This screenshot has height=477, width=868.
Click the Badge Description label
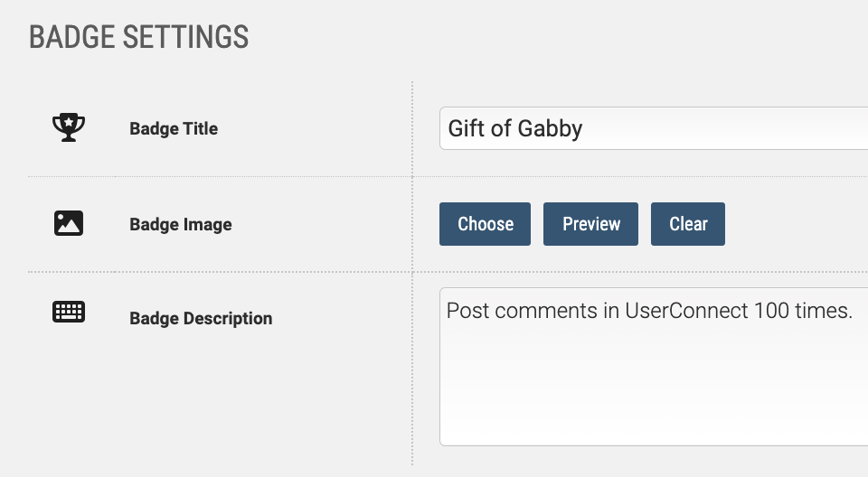tap(201, 319)
